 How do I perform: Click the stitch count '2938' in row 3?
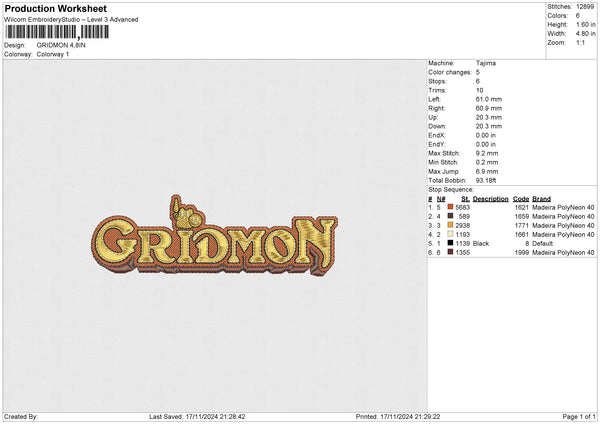(x=463, y=225)
